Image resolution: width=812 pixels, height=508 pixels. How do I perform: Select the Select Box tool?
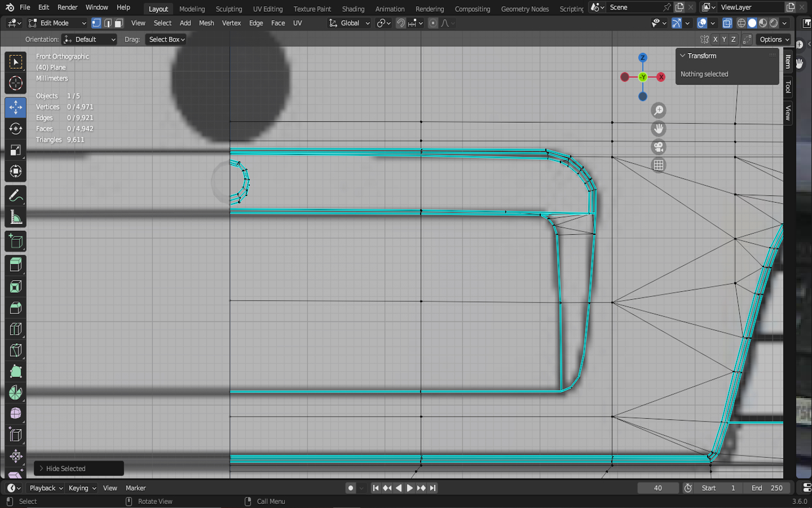[x=16, y=62]
